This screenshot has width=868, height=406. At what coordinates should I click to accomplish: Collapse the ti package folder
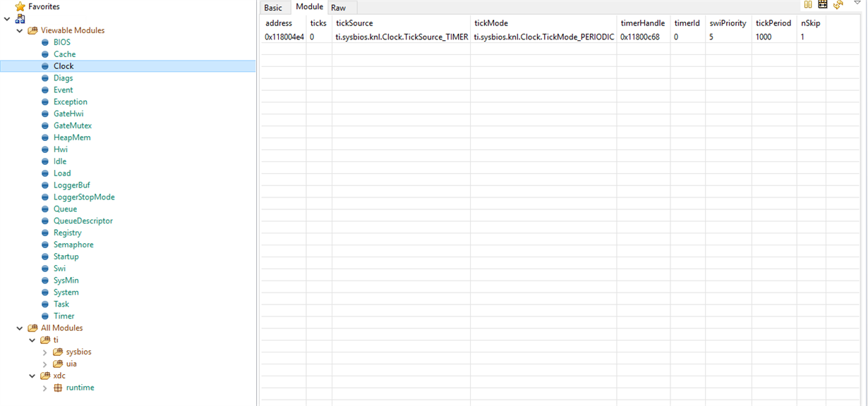pos(32,340)
